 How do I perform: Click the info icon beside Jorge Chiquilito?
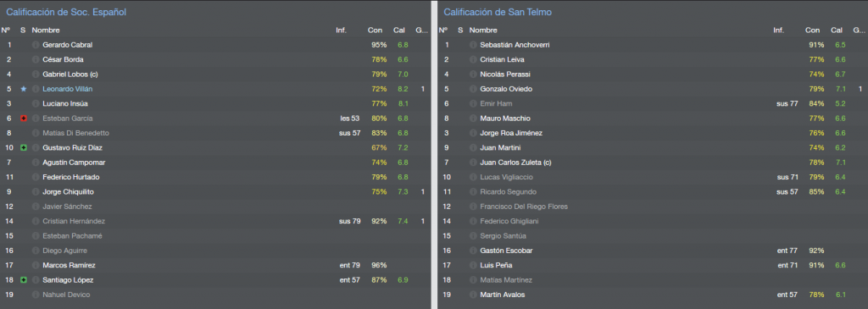36,192
